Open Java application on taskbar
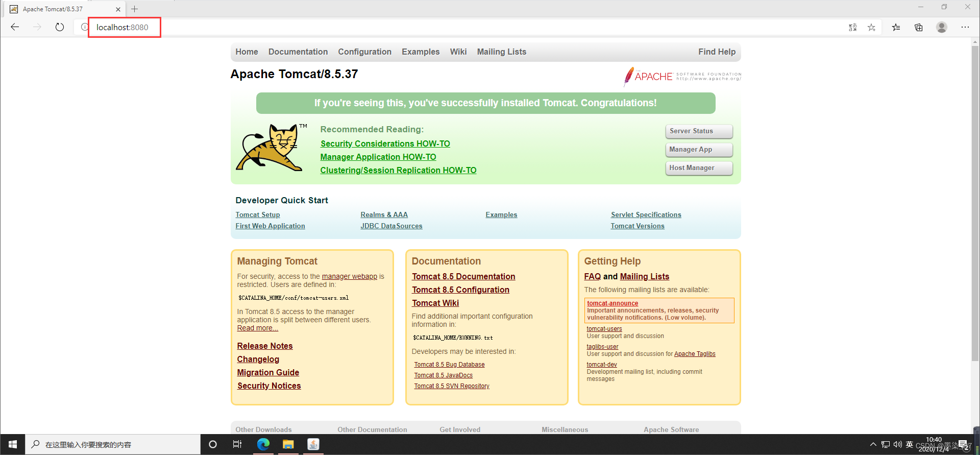Viewport: 980px width, 455px height. pos(313,444)
